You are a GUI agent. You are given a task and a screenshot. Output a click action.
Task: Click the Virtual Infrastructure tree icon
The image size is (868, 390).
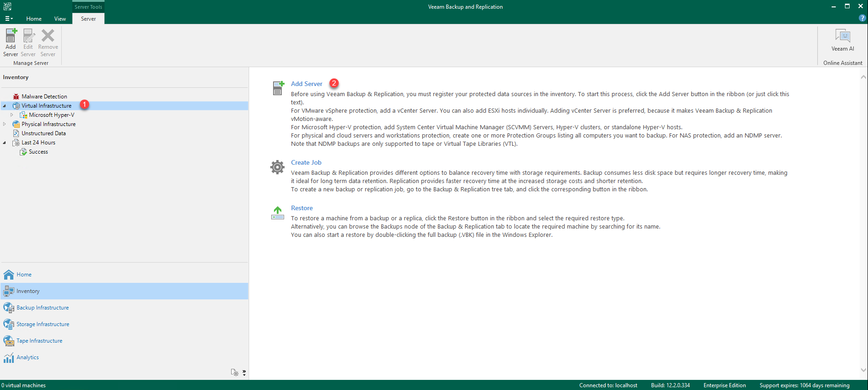16,106
